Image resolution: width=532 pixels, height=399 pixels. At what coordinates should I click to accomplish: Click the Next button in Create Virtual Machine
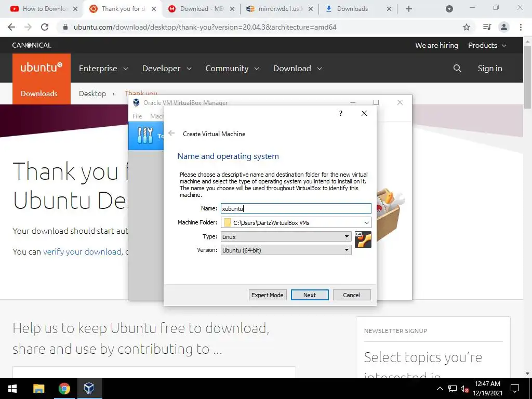coord(310,295)
